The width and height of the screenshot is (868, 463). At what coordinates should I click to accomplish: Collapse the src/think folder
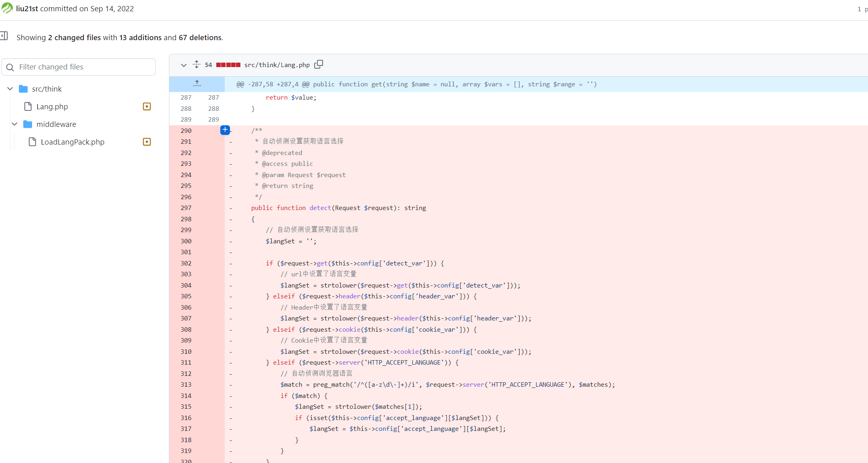[10, 89]
